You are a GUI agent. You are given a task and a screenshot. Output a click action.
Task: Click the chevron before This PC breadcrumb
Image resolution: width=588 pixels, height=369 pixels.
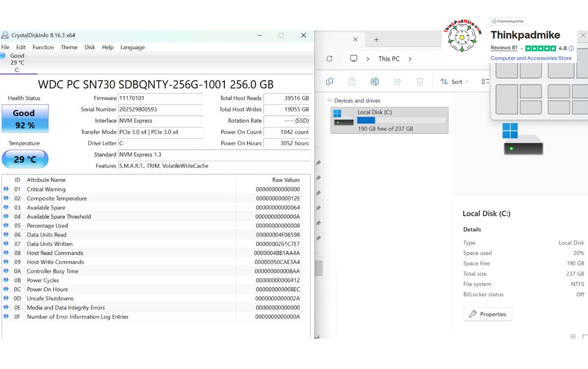point(368,59)
